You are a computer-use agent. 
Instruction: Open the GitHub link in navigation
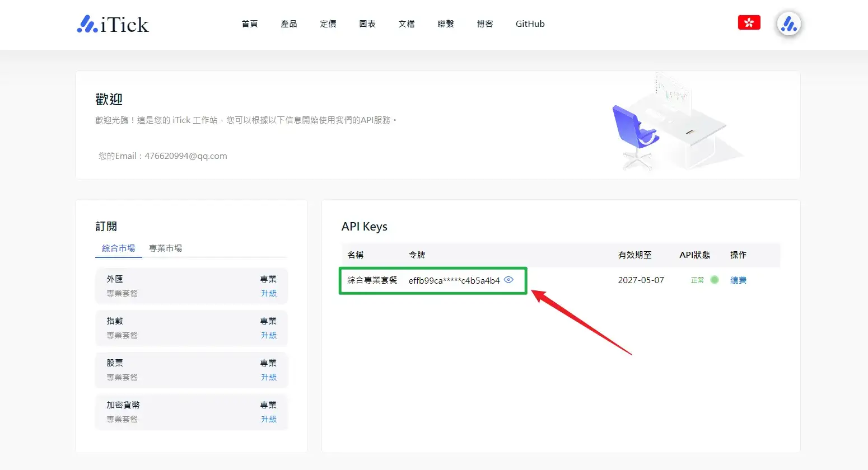(x=530, y=24)
